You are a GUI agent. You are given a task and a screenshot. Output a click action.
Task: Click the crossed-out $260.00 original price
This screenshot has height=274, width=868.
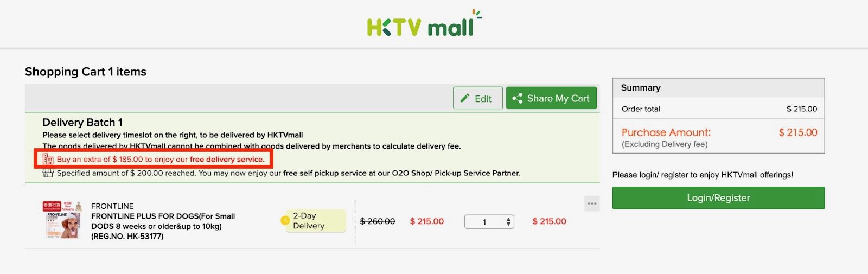tap(378, 221)
